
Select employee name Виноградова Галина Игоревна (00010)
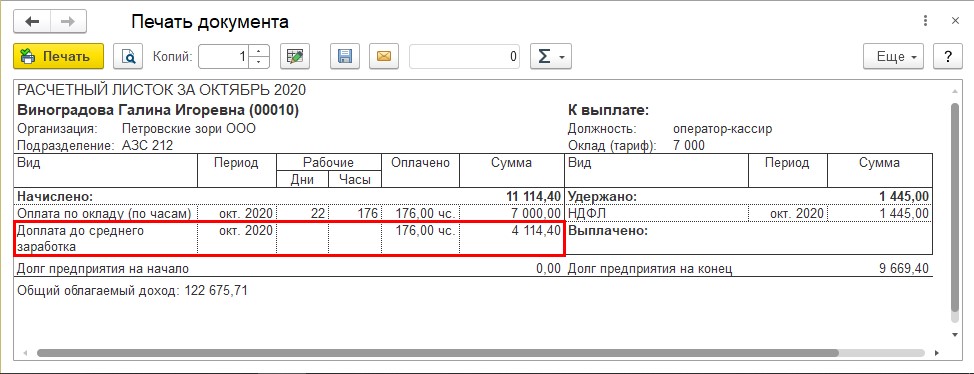point(158,111)
